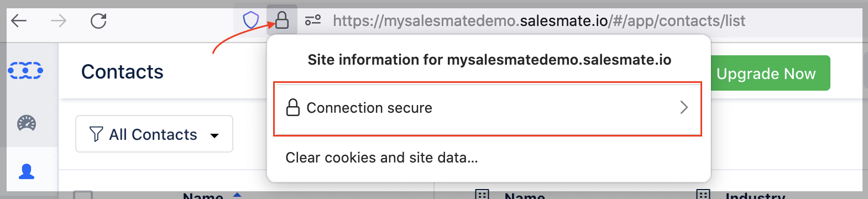Screen dimensions: 868x199
Task: Click the browser back arrow
Action: pos(19,21)
